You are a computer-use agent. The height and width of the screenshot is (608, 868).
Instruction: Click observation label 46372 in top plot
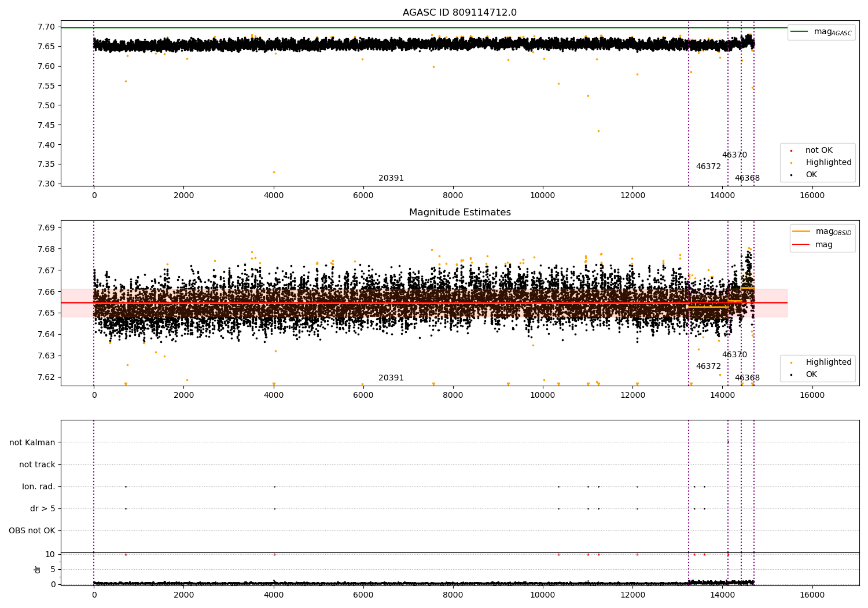(x=708, y=167)
